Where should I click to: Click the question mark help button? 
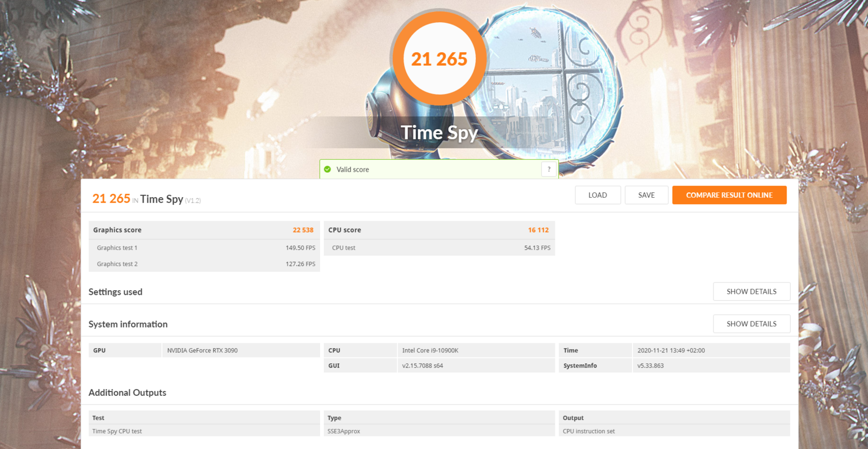point(549,169)
